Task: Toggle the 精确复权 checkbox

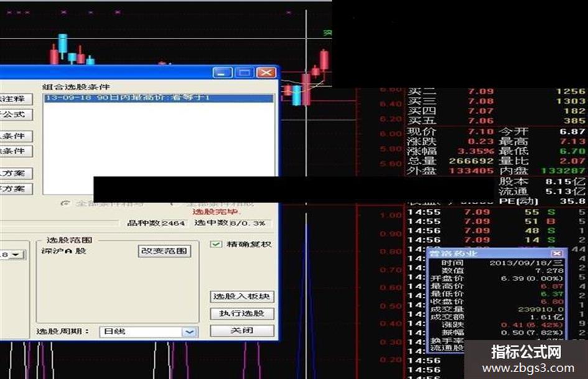Action: click(x=216, y=245)
